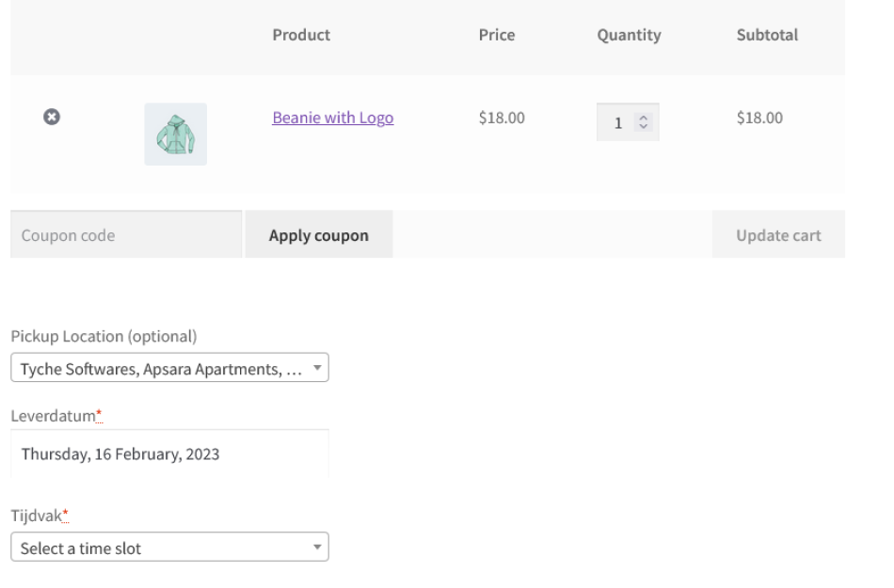Click the beanie product thumbnail
This screenshot has height=588, width=894.
click(x=174, y=134)
